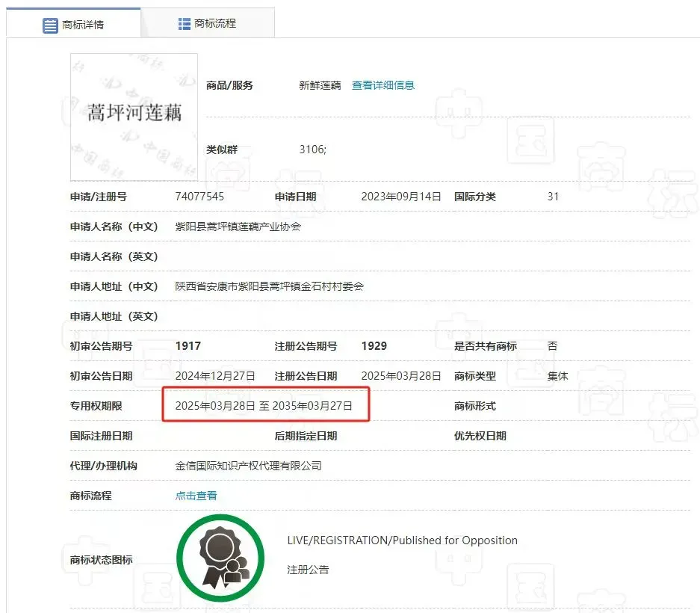The width and height of the screenshot is (700, 613).
Task: Select applicant name 紫阳县蒿坪镇莲藕产业协会
Action: tap(238, 227)
